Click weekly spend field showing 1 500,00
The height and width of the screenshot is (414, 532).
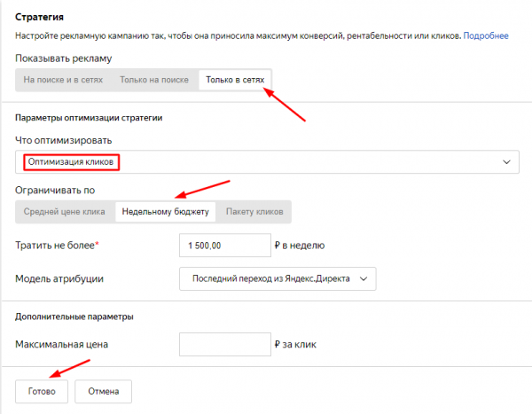pos(223,246)
